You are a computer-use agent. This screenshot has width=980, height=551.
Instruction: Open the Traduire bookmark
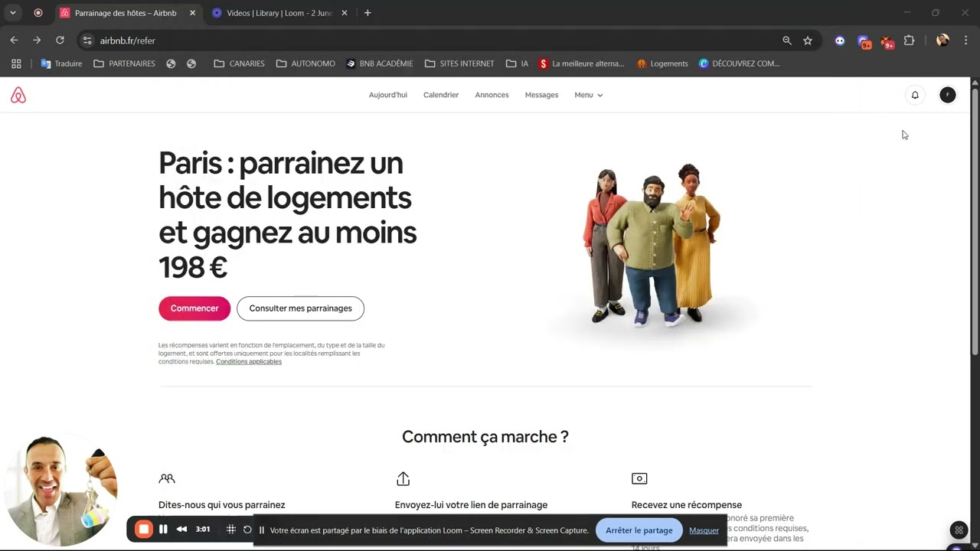[x=61, y=64]
